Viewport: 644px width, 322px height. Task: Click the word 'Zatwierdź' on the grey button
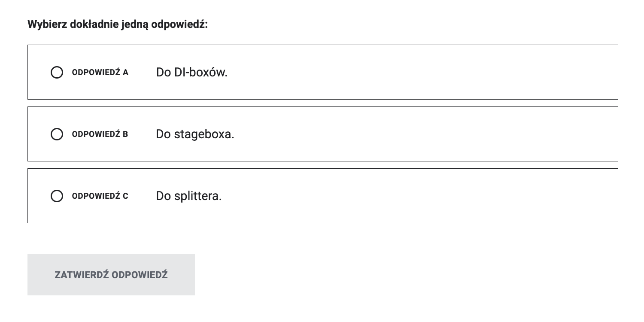coord(80,275)
